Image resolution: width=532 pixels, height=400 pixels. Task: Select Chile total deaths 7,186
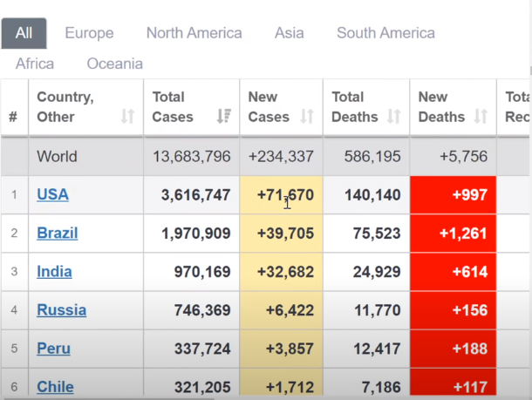(x=381, y=387)
